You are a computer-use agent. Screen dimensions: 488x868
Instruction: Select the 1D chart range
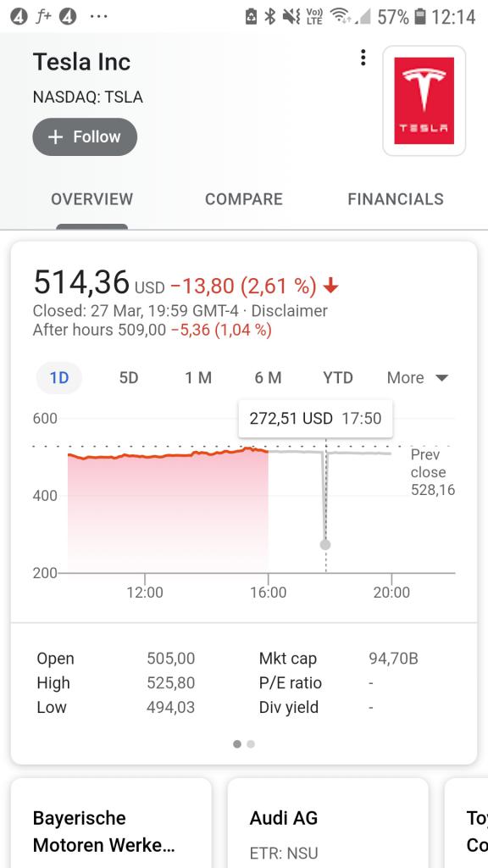(59, 378)
